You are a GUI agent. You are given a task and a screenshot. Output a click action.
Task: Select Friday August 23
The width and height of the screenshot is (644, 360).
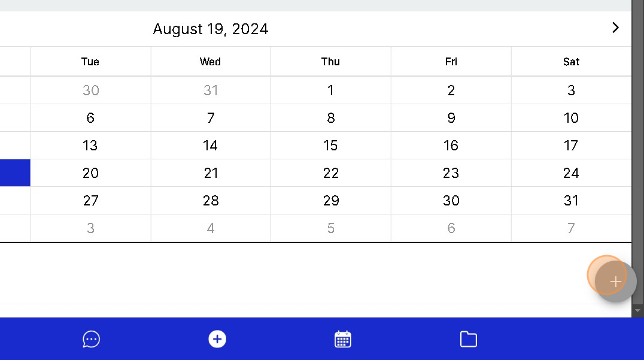pos(451,173)
